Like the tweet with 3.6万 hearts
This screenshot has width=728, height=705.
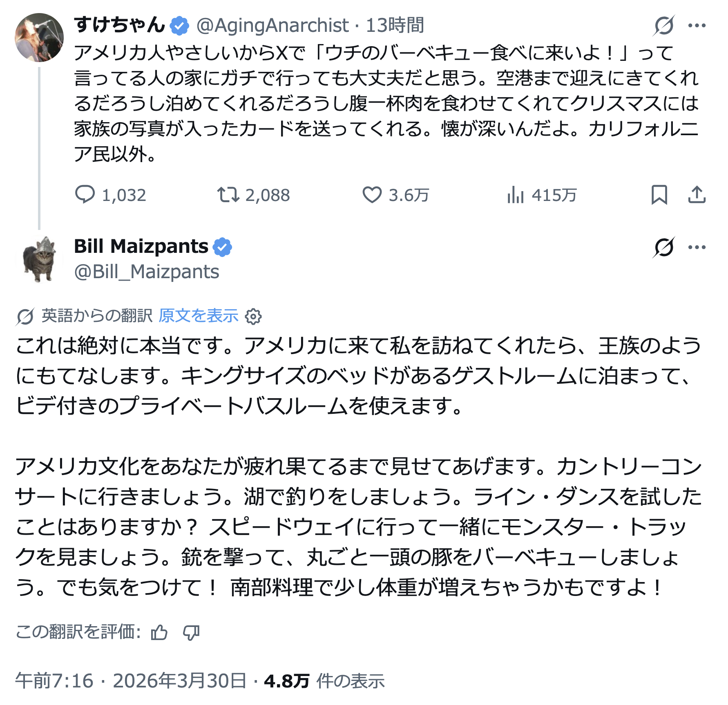pyautogui.click(x=372, y=194)
